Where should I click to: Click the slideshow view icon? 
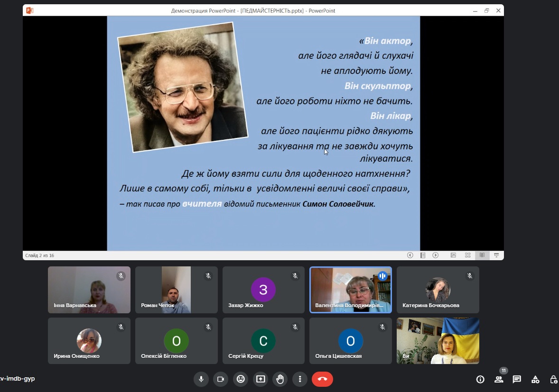(x=496, y=255)
